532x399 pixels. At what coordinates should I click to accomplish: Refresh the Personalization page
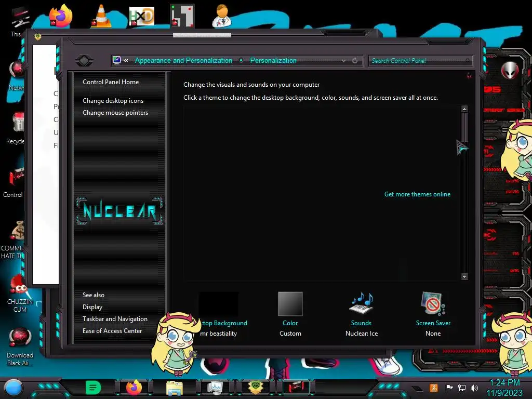(354, 61)
